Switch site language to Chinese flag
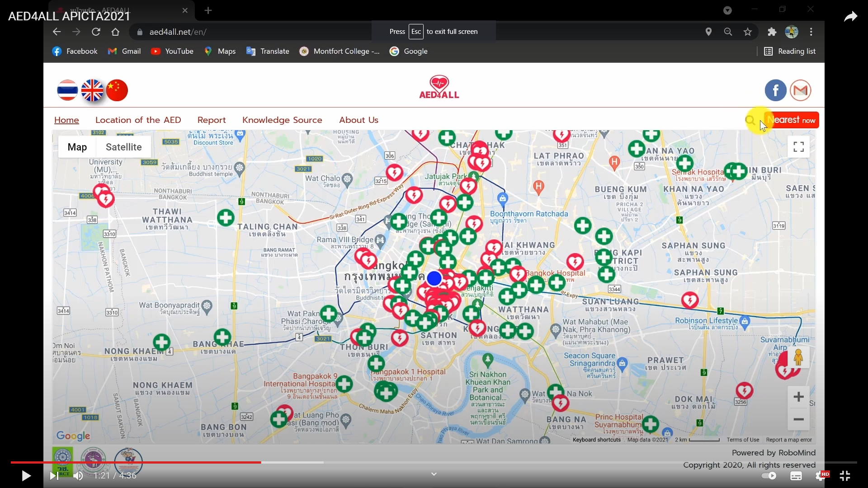This screenshot has height=488, width=868. tap(117, 90)
